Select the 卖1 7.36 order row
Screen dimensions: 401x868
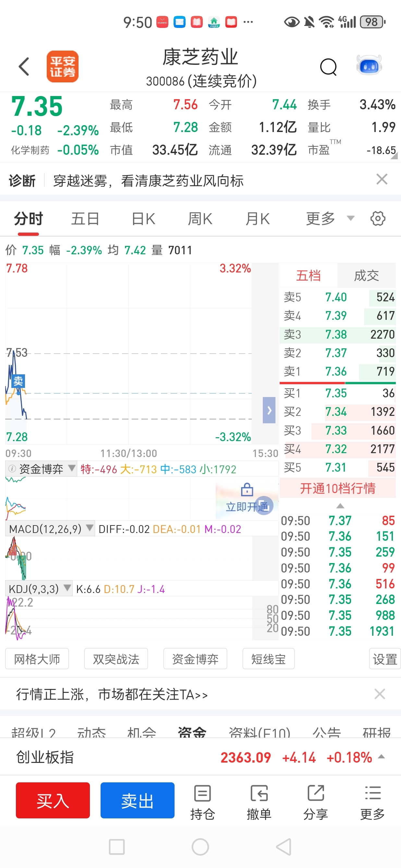coord(338,371)
